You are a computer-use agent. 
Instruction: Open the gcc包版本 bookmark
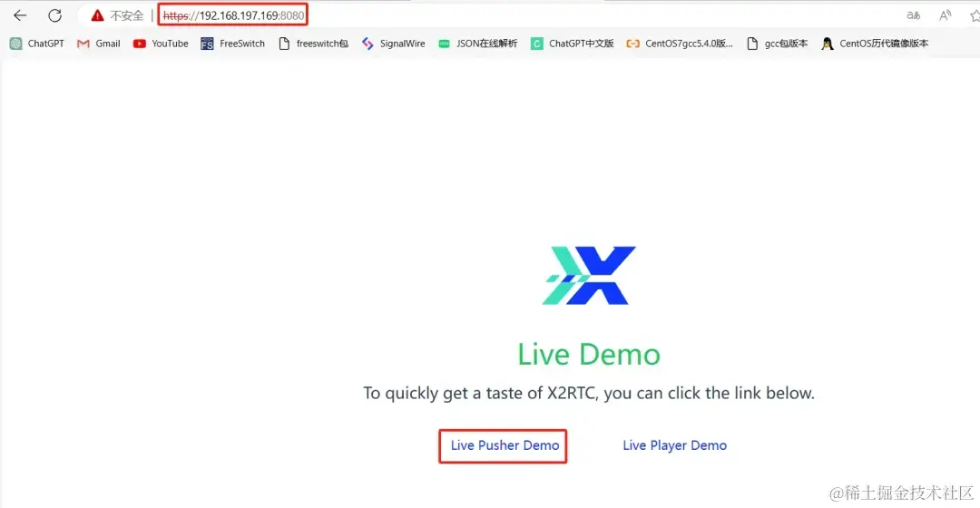point(778,44)
